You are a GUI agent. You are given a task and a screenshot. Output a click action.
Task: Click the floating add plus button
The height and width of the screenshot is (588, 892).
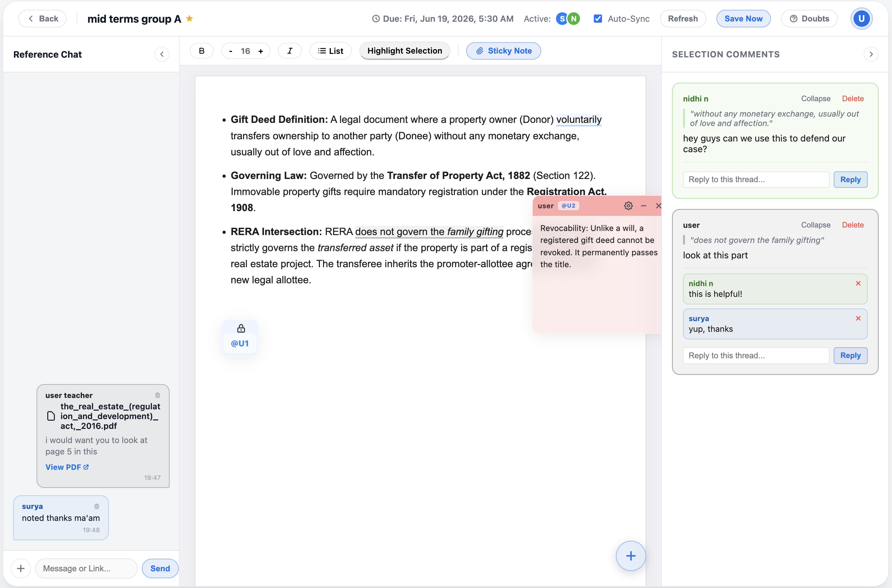[x=631, y=556]
